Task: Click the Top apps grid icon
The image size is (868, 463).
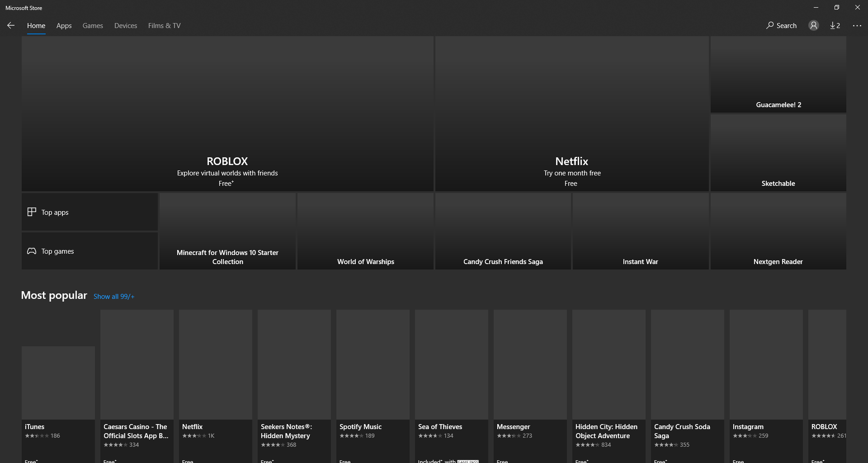Action: (32, 212)
